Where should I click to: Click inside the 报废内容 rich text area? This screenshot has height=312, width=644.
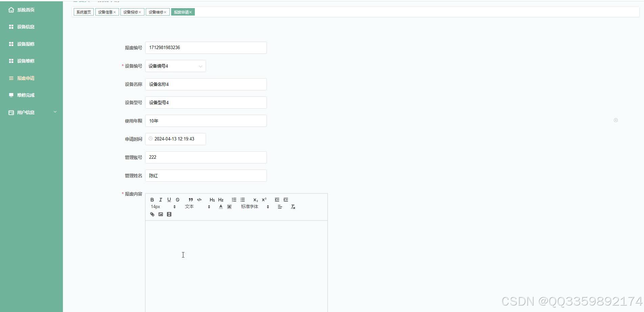pos(236,266)
